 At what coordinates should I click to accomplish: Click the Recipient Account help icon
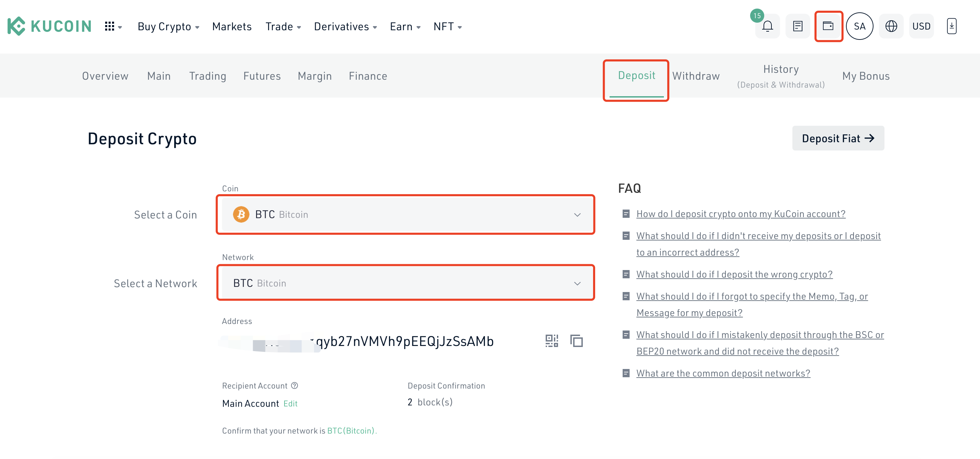click(x=294, y=385)
